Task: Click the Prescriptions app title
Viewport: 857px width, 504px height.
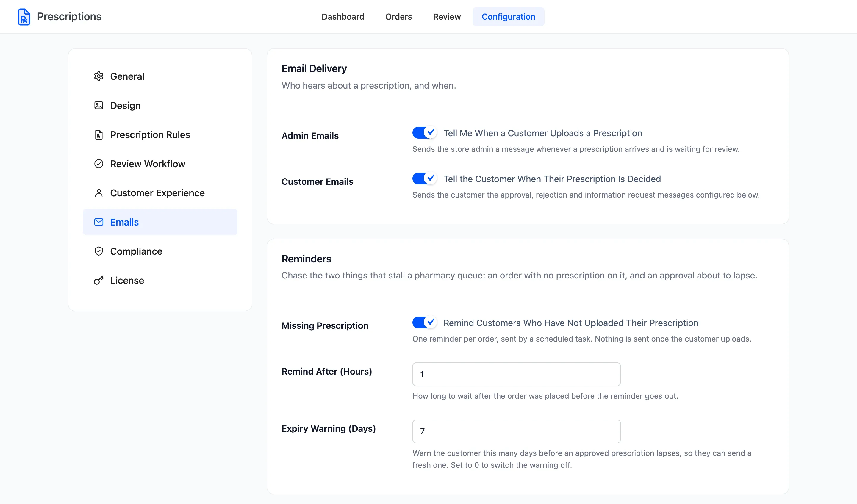Action: 69,17
